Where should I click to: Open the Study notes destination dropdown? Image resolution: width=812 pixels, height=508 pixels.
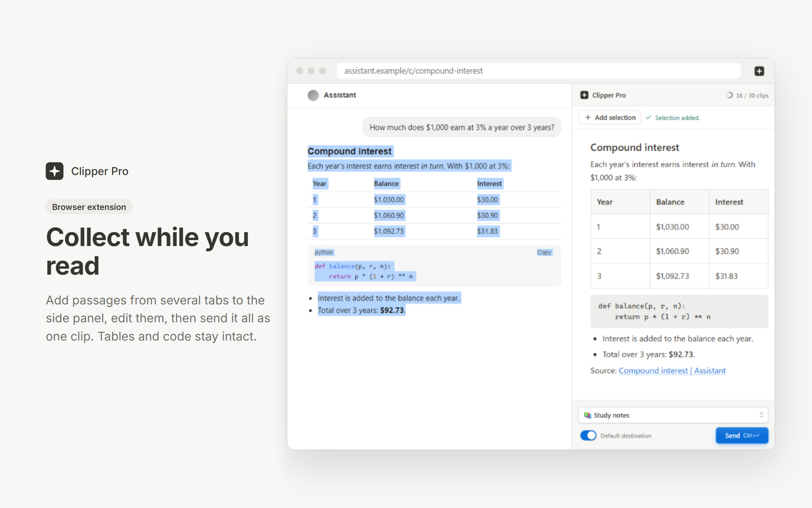673,415
